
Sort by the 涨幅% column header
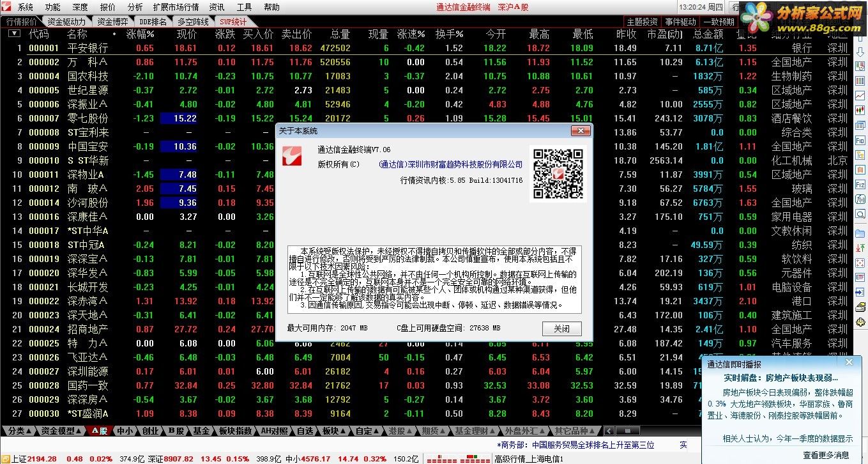coord(141,34)
